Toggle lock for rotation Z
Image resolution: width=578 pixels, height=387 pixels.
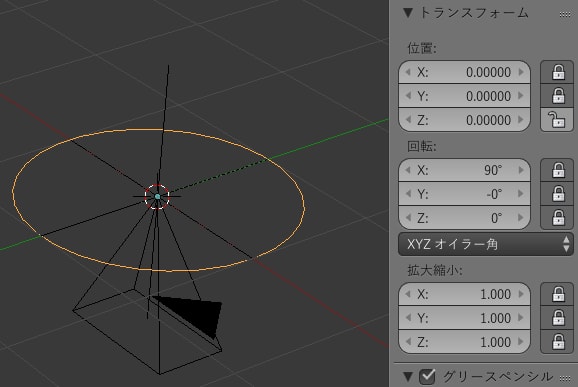[557, 218]
